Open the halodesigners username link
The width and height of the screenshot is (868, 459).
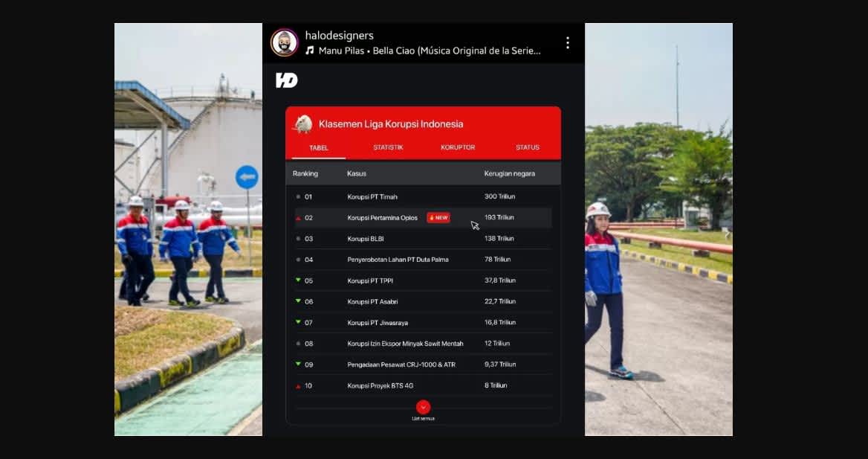[340, 36]
